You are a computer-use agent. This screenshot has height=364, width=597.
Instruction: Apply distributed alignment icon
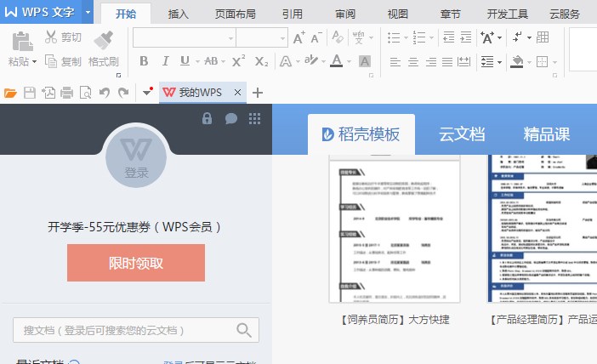coord(463,62)
